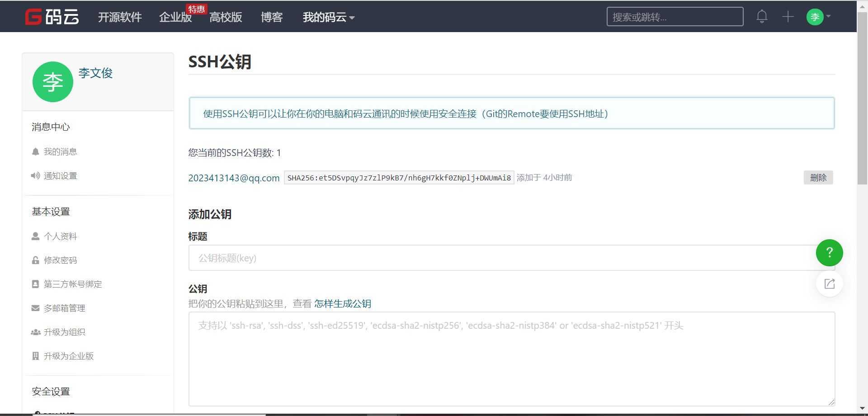Screen dimensions: 868x416
Task: Select the SHA256 key fingerprint text
Action: pyautogui.click(x=399, y=178)
